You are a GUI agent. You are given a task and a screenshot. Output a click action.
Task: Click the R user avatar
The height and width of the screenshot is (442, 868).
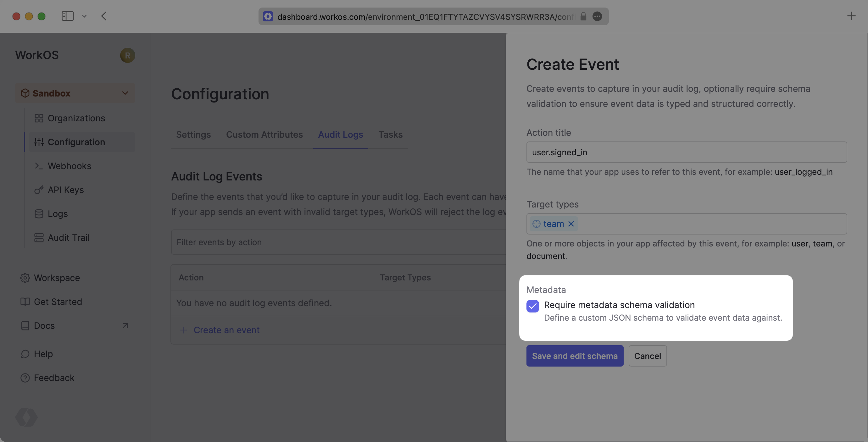click(127, 55)
